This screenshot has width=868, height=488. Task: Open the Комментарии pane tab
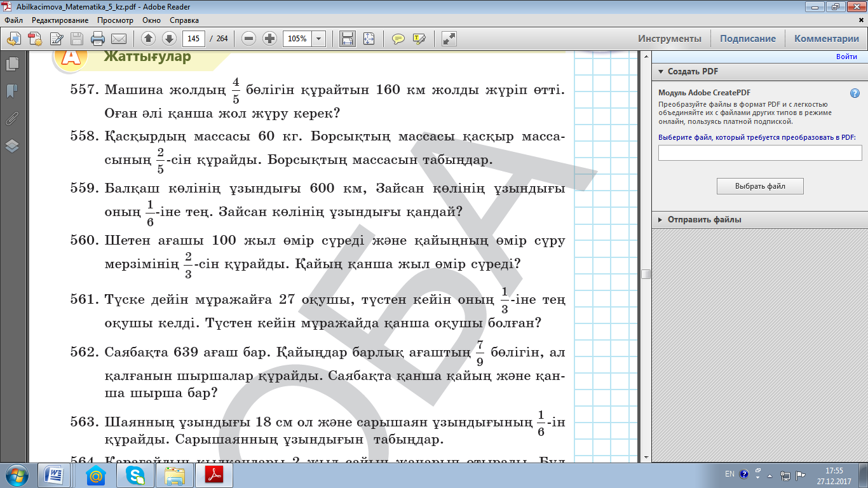(x=827, y=39)
